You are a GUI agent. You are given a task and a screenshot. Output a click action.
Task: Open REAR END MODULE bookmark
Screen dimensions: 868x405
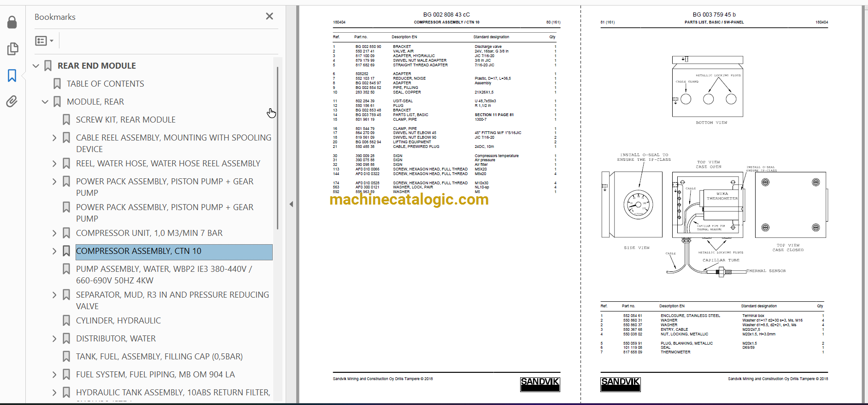[97, 66]
